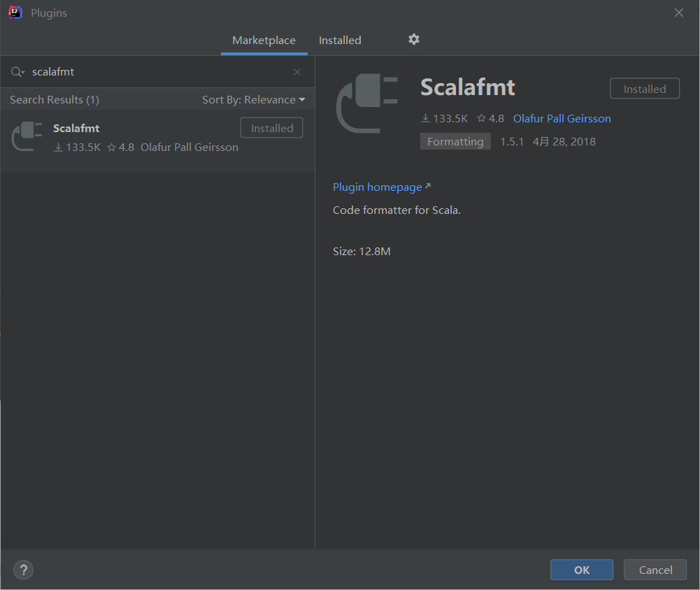Click the Search Results (1) header
This screenshot has height=590, width=700.
[55, 99]
